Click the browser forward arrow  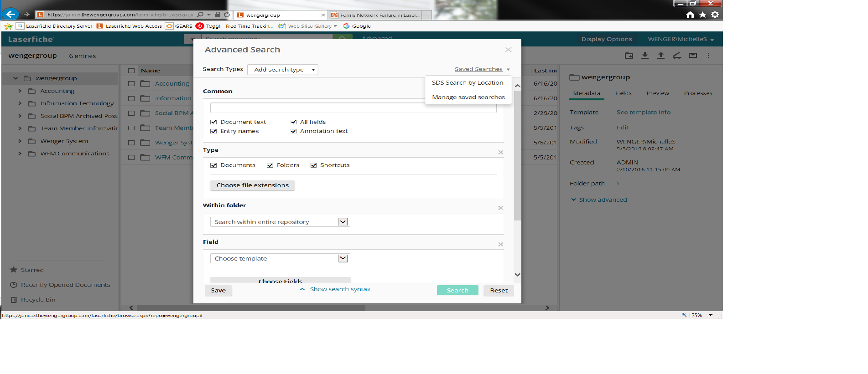[x=26, y=15]
